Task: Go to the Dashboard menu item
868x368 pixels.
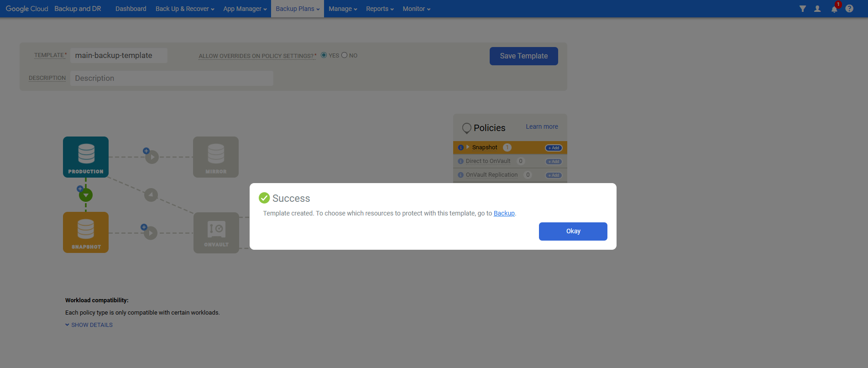Action: 131,9
